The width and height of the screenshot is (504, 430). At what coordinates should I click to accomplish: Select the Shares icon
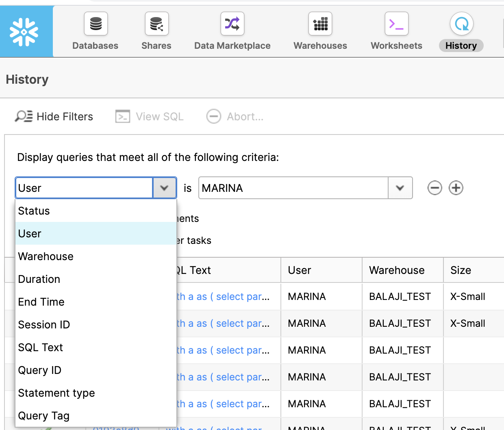tap(156, 24)
